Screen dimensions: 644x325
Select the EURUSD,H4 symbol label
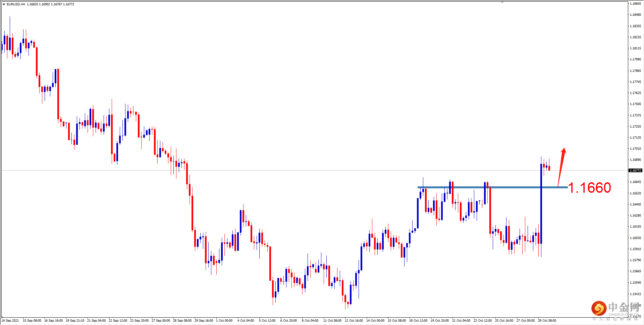click(x=16, y=4)
